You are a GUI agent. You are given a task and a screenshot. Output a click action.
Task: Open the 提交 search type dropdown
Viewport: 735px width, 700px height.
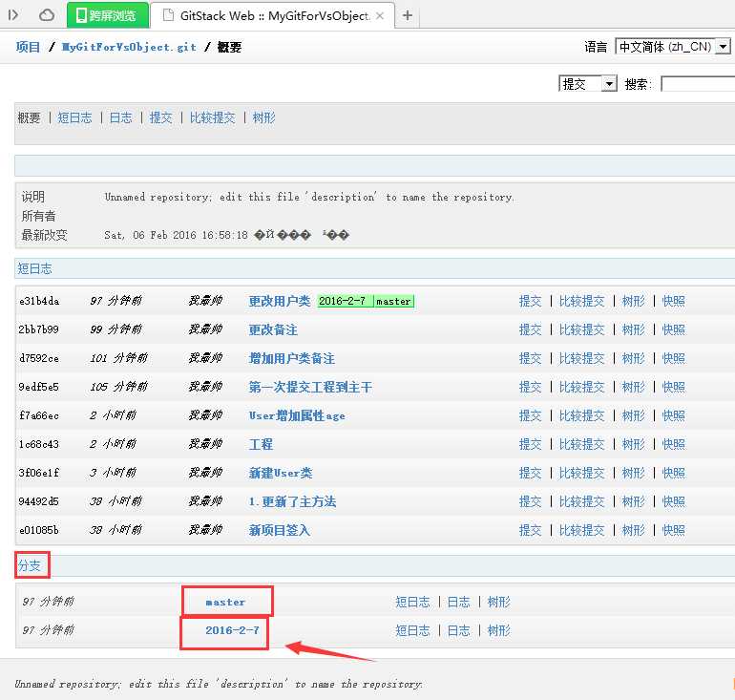coord(587,84)
